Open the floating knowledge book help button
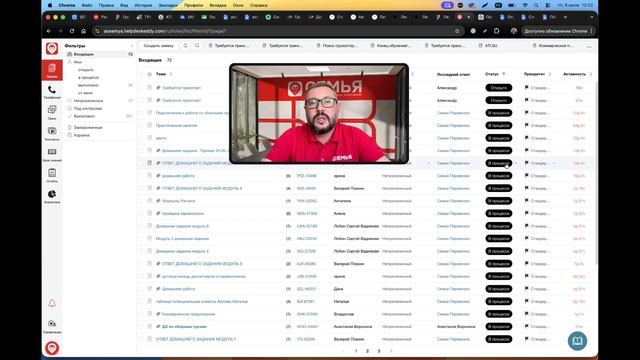 [x=577, y=341]
